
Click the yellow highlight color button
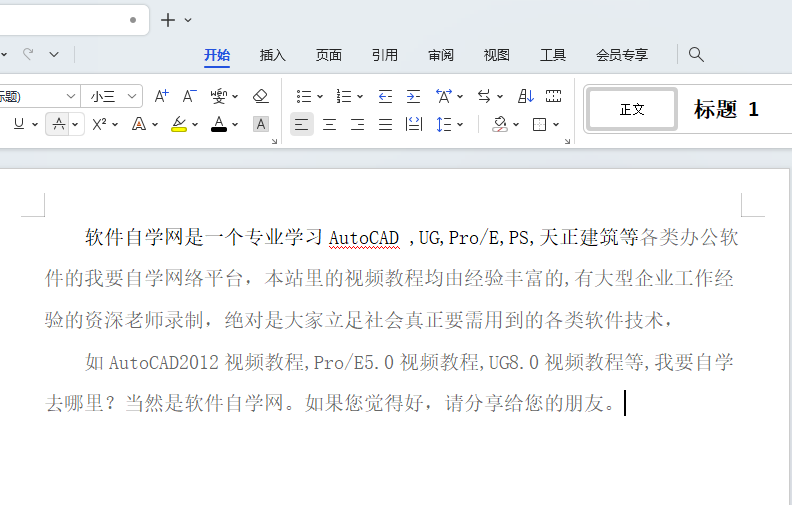179,124
